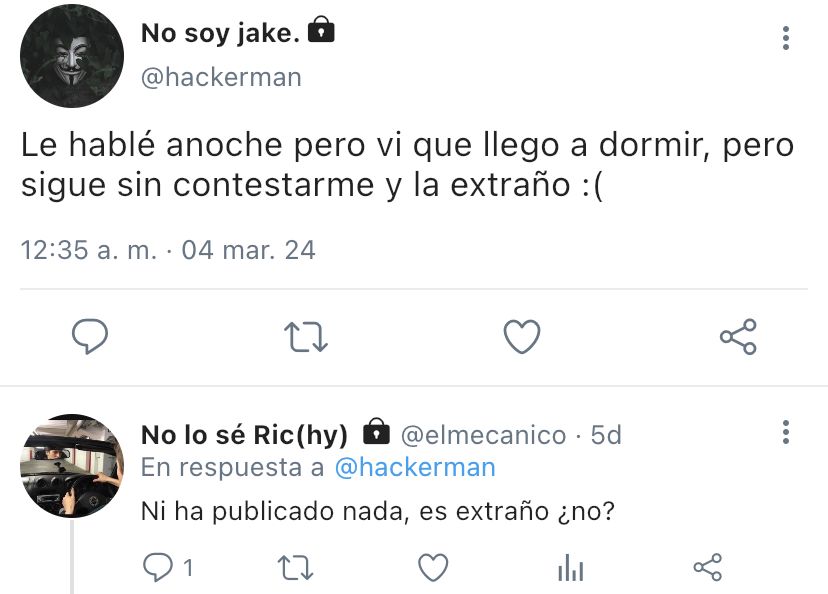Open the tweet timestamp 12:35 a. m. 04 mar. 24
828x594 pixels.
(x=168, y=250)
